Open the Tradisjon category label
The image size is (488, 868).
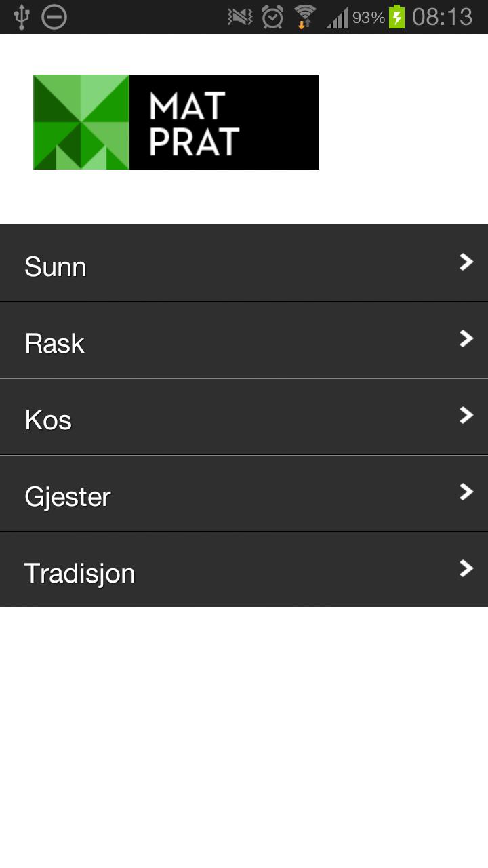80,573
